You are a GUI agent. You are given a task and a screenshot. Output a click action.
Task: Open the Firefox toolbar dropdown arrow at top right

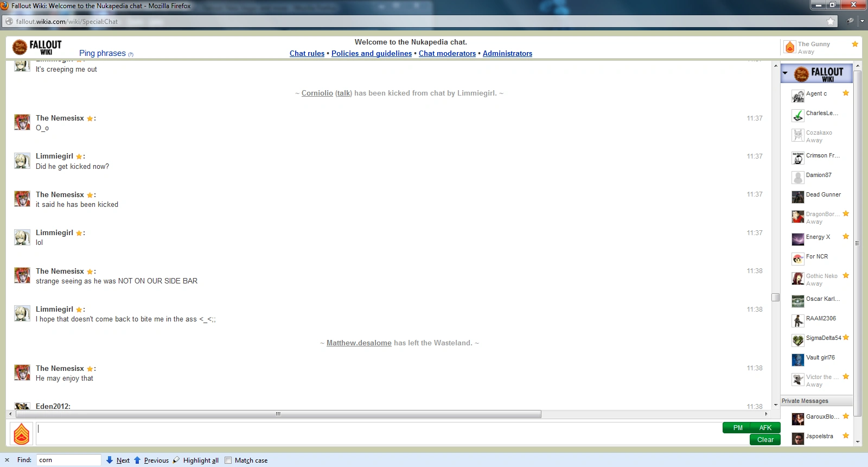click(862, 21)
